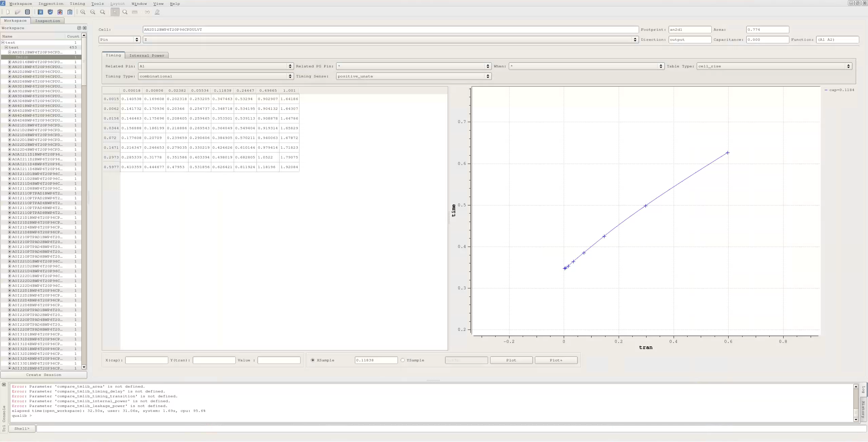Click the zoom fit magnifier icon
Image resolution: width=868 pixels, height=442 pixels.
pyautogui.click(x=102, y=12)
